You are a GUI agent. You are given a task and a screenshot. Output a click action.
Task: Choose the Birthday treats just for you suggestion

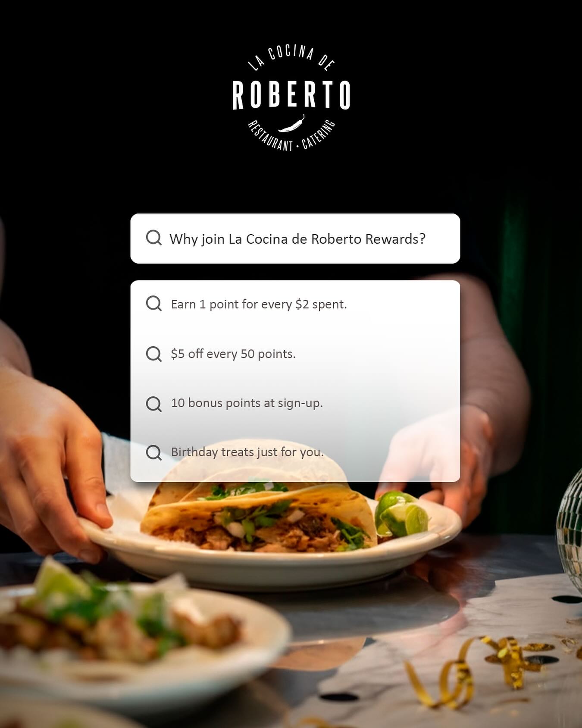[x=295, y=452]
